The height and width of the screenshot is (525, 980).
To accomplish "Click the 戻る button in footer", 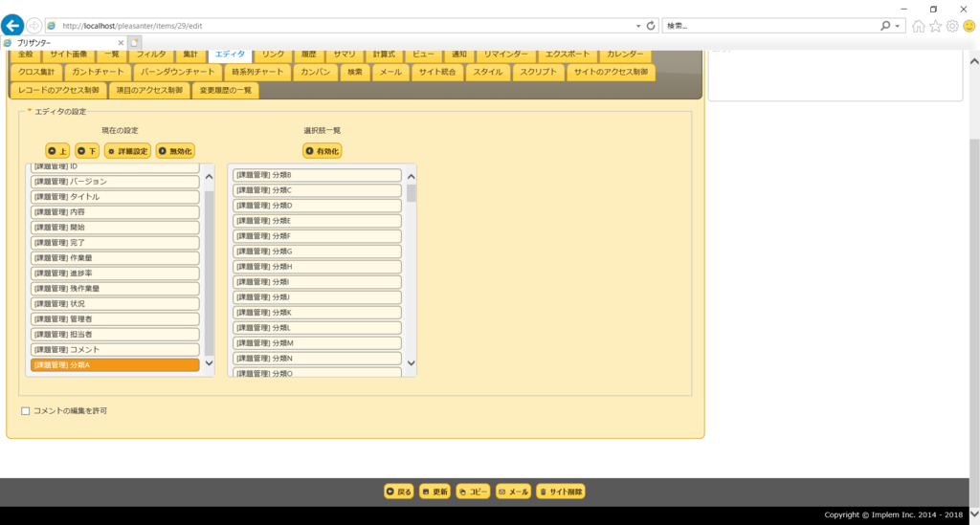I will click(x=399, y=492).
